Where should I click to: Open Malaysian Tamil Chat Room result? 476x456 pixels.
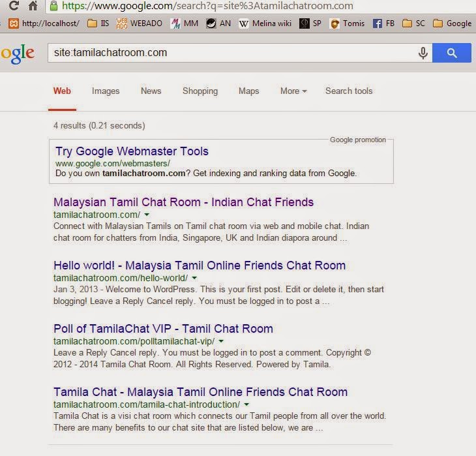pos(183,202)
